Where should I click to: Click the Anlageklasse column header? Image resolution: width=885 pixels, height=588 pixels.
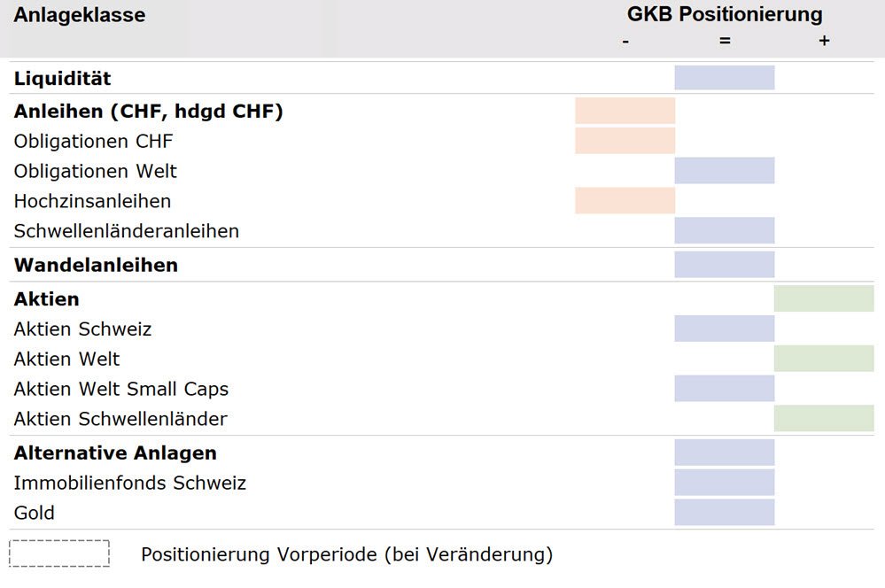[80, 15]
